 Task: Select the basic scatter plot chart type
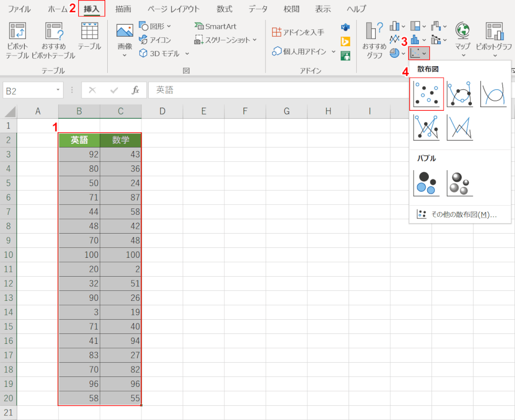click(426, 94)
